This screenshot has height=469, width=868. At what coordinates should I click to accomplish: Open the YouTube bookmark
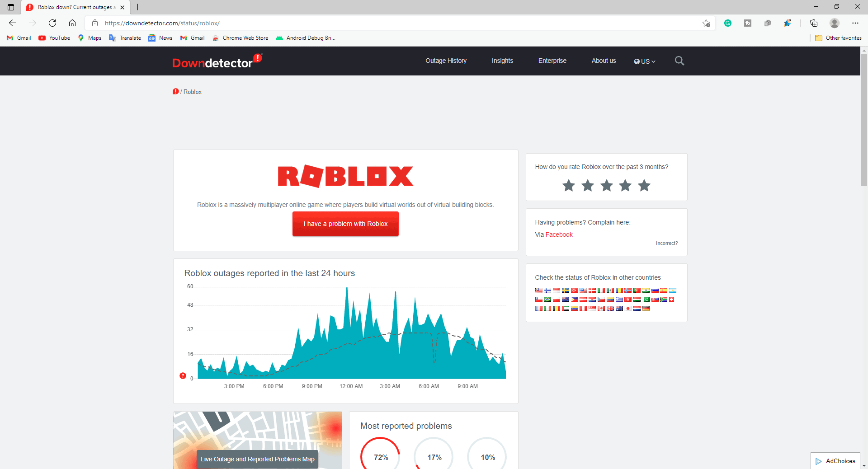pyautogui.click(x=54, y=38)
